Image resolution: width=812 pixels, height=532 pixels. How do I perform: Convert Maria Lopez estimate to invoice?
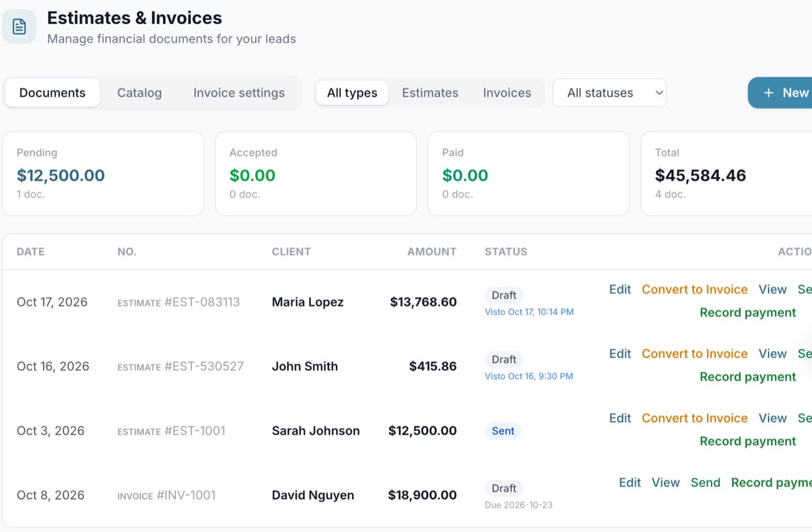pos(694,289)
